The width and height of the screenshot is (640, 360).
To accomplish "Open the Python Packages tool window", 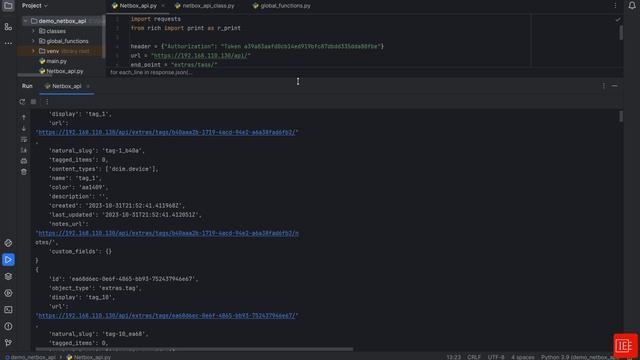I will tap(8, 243).
